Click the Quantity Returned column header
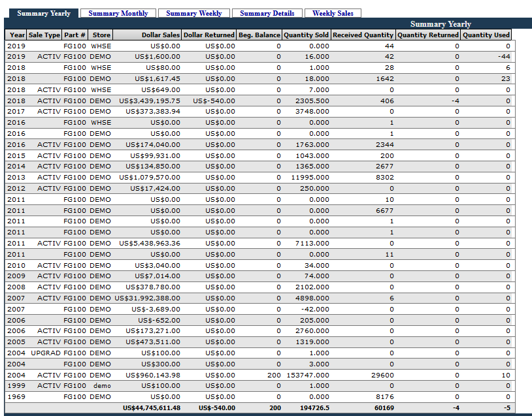532x416 pixels. coord(427,35)
